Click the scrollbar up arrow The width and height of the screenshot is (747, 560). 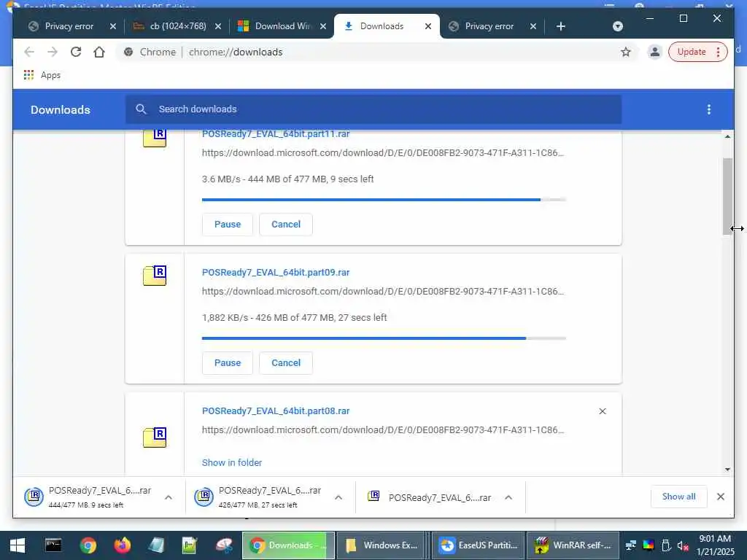(727, 136)
